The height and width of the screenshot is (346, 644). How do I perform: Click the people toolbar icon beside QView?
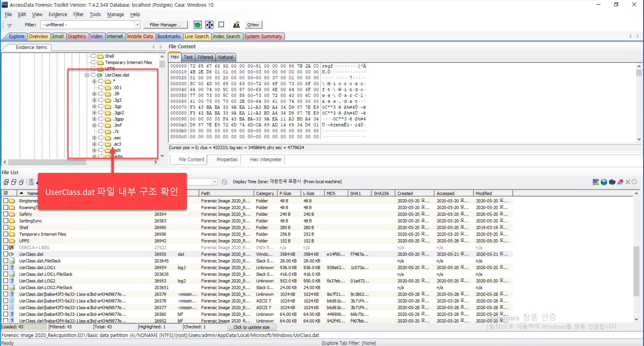[236, 24]
